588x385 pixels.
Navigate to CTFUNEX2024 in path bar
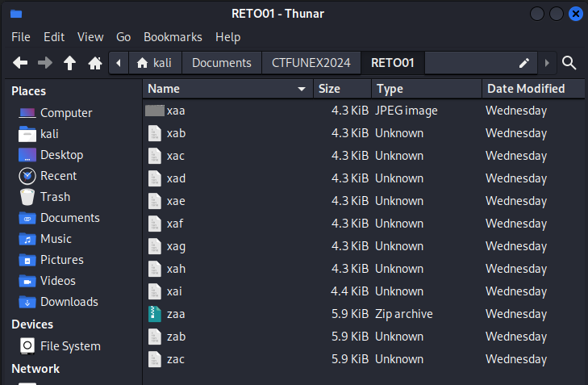tap(311, 63)
